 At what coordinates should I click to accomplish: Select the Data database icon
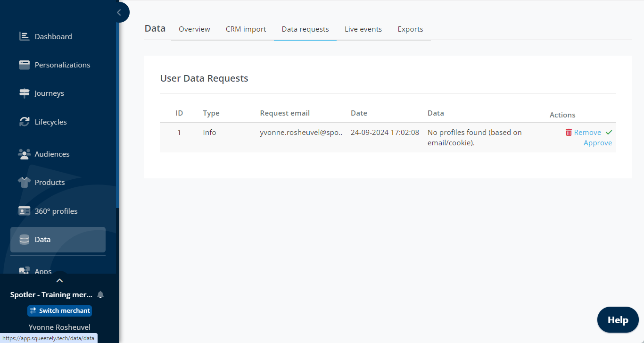pos(24,240)
